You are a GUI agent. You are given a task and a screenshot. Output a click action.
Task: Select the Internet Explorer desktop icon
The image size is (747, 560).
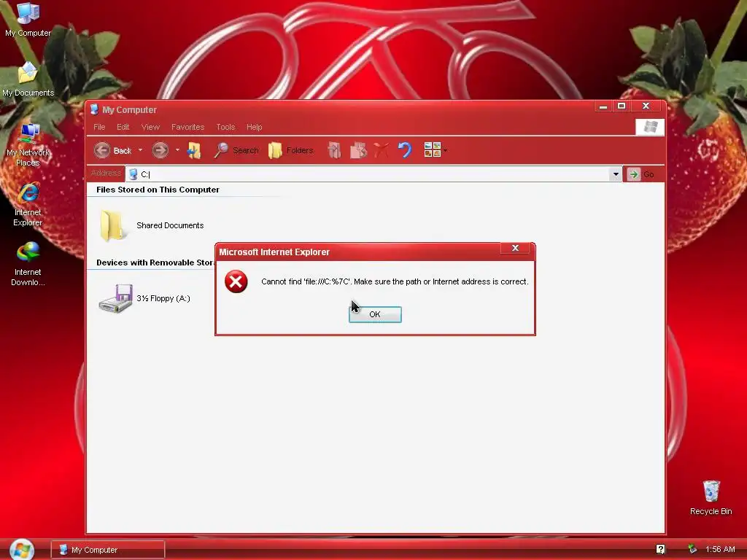coord(28,205)
